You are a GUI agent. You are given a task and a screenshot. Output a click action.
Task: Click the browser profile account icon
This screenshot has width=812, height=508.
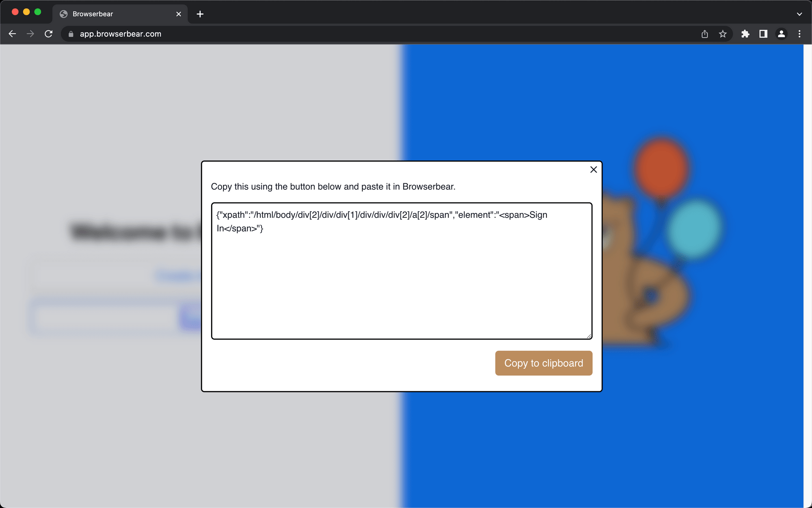click(782, 34)
